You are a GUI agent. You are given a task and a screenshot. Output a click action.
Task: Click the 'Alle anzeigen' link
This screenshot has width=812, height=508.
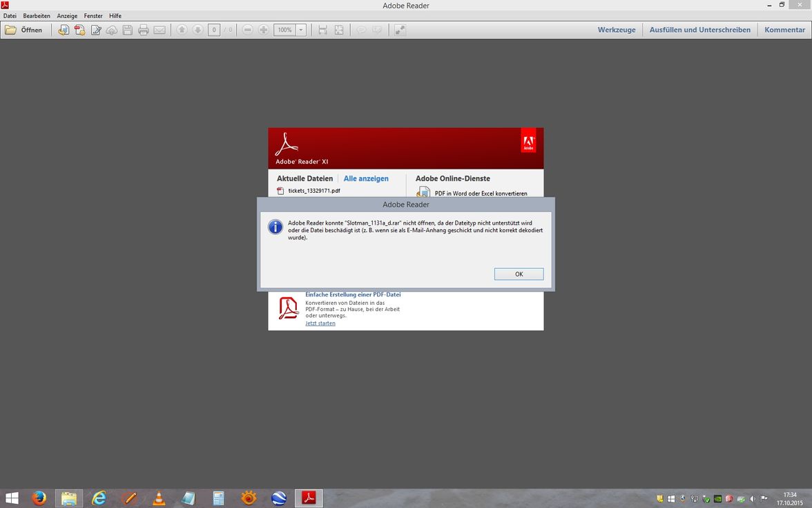coord(366,178)
